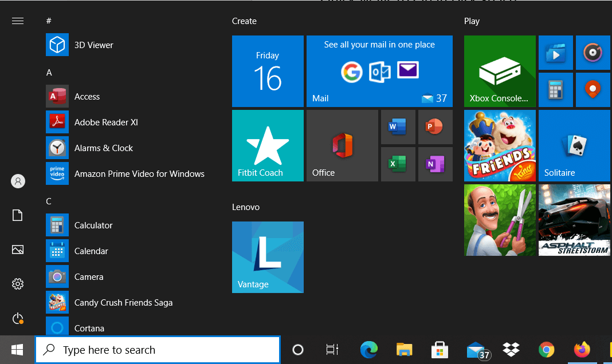Launch the Candy Crush Friends tile
This screenshot has height=364, width=612.
(500, 146)
